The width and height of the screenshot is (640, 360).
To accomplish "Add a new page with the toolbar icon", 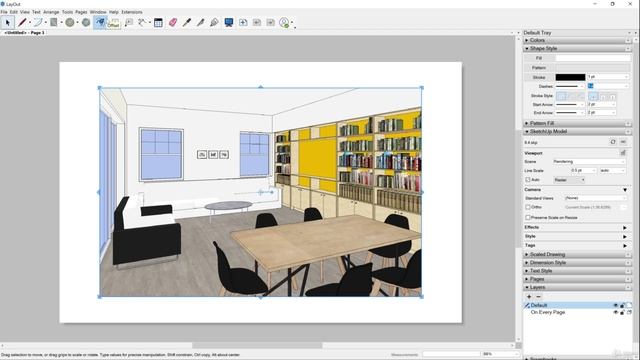I will click(243, 22).
